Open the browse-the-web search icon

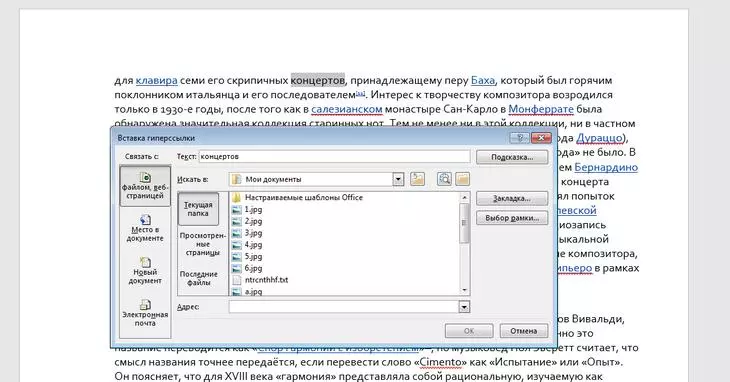click(444, 179)
